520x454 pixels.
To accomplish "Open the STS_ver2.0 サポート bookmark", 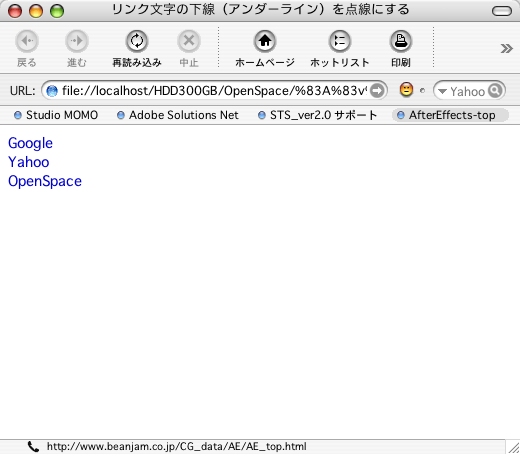I will (x=318, y=115).
